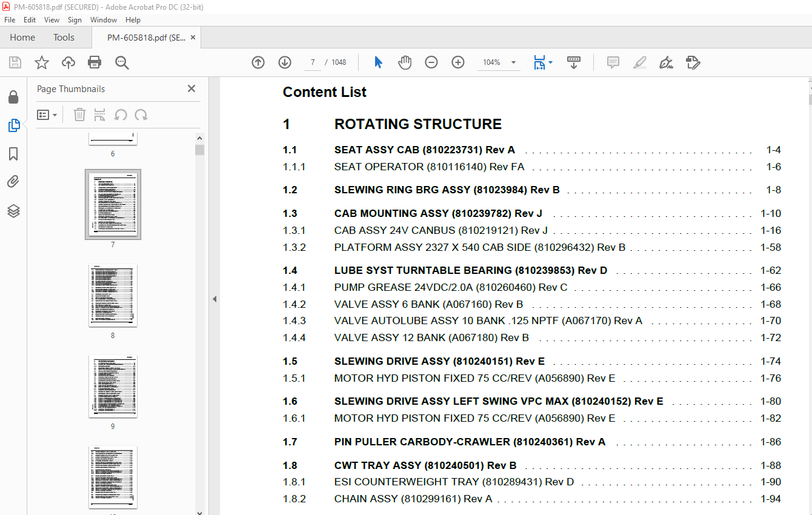
Task: Open the Sign menu
Action: pyautogui.click(x=75, y=20)
